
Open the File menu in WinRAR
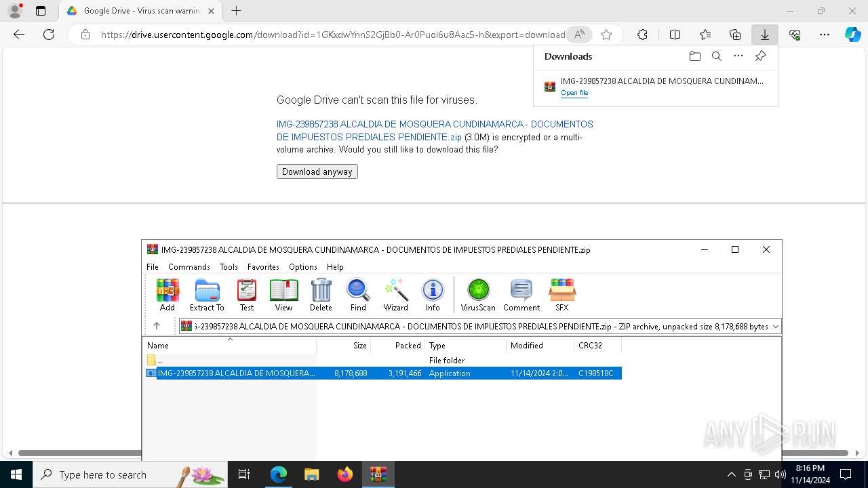tap(153, 267)
